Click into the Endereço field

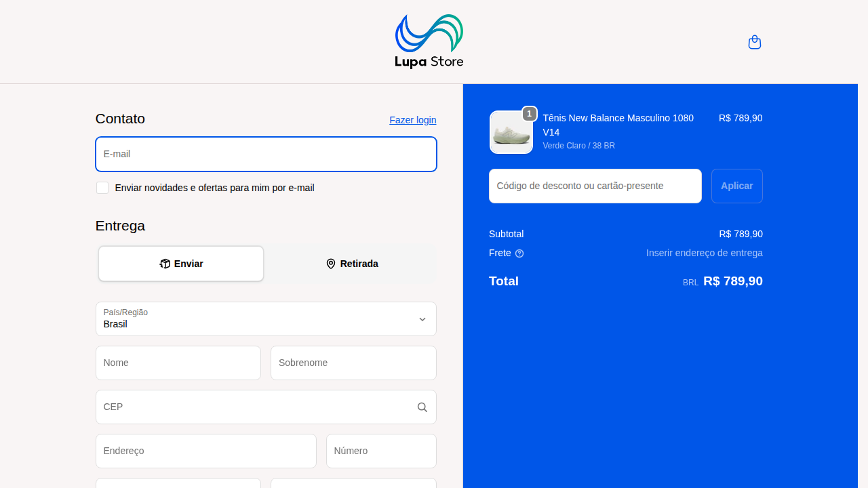pyautogui.click(x=206, y=451)
